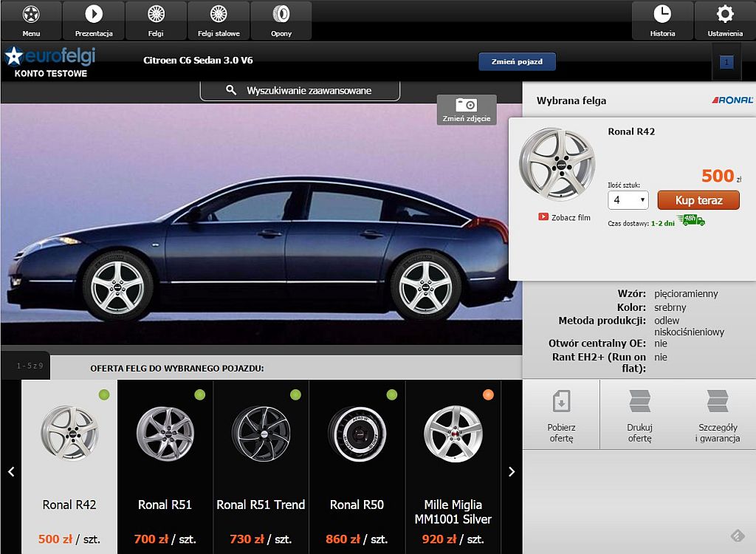Click the 500 zł price under Ronal R42 card
Screen dimensions: 756x554
pyautogui.click(x=55, y=539)
